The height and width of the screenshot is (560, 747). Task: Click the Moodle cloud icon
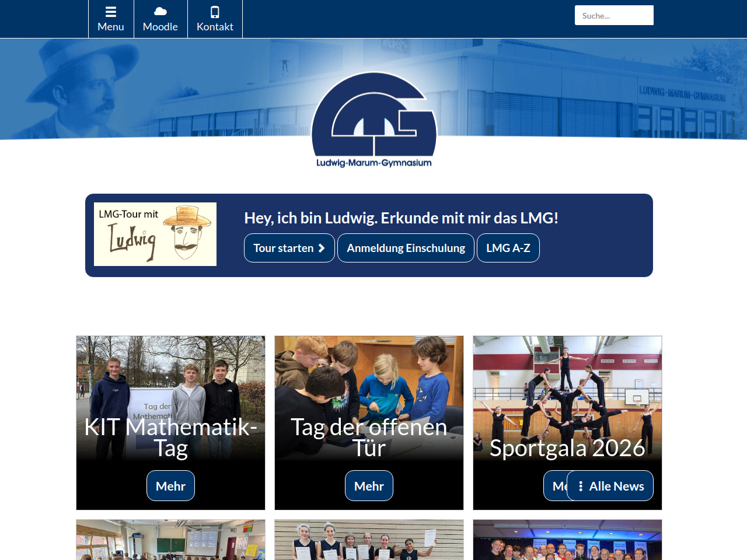160,12
